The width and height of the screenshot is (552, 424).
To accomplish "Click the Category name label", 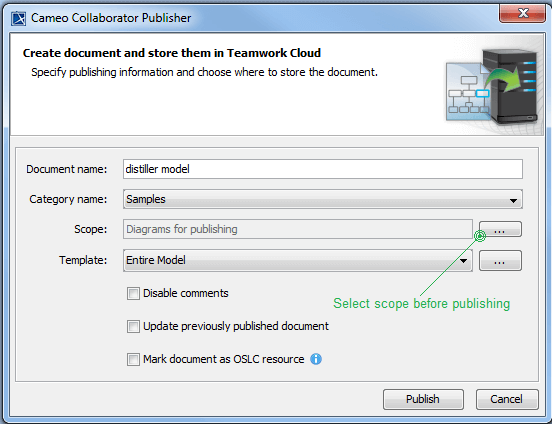I will [68, 199].
